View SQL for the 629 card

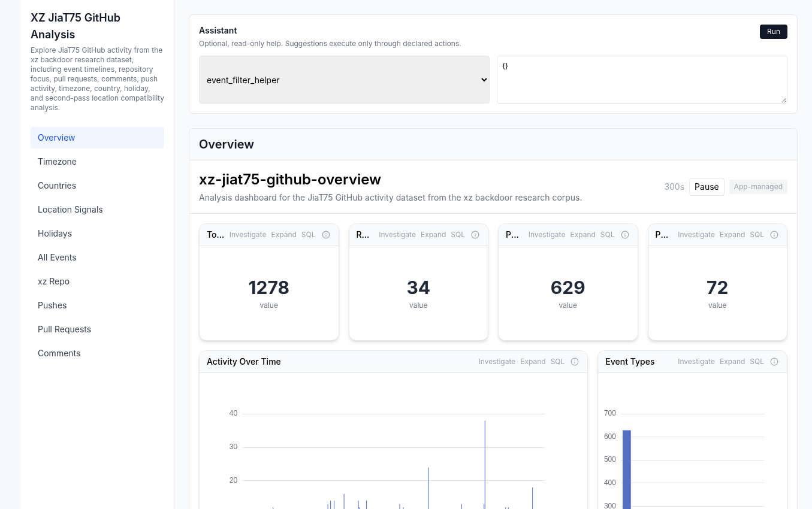point(607,235)
